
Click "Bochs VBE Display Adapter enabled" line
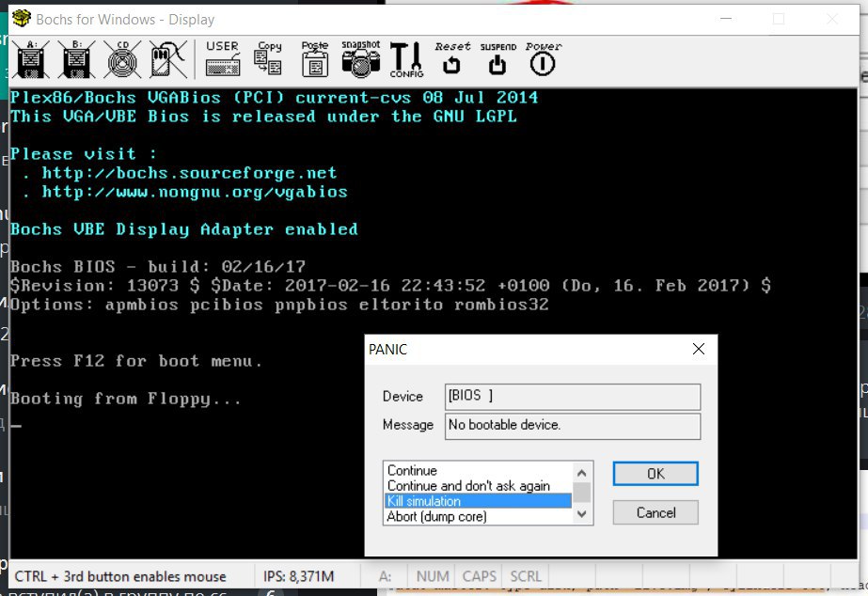(183, 229)
